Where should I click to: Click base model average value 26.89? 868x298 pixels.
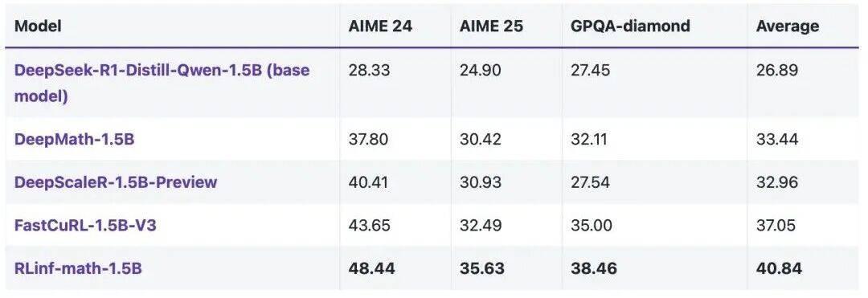(777, 71)
